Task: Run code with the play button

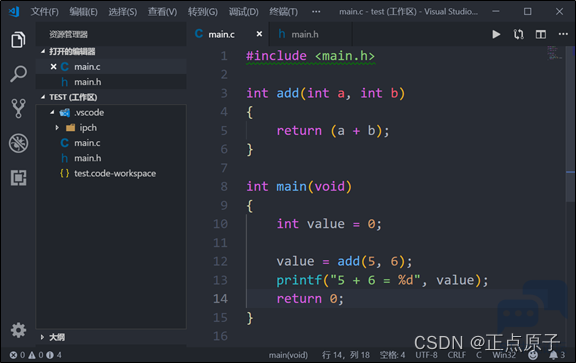Action: click(x=496, y=34)
